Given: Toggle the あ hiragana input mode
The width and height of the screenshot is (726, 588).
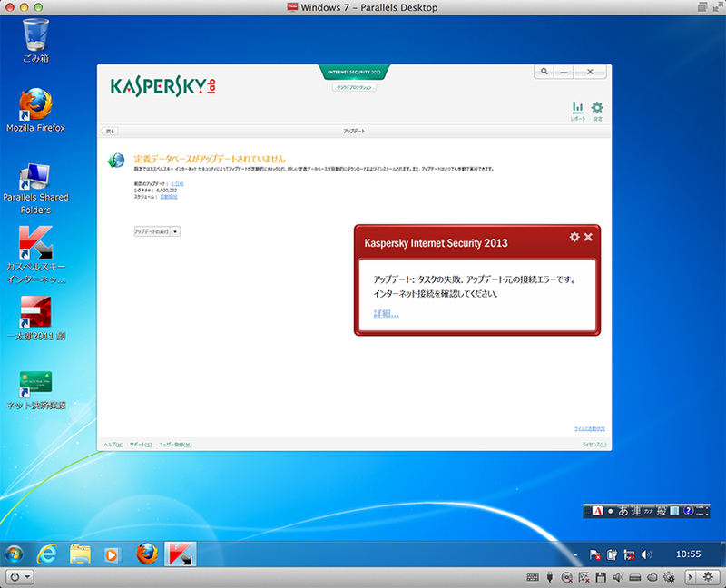Looking at the screenshot, I should click(x=623, y=511).
